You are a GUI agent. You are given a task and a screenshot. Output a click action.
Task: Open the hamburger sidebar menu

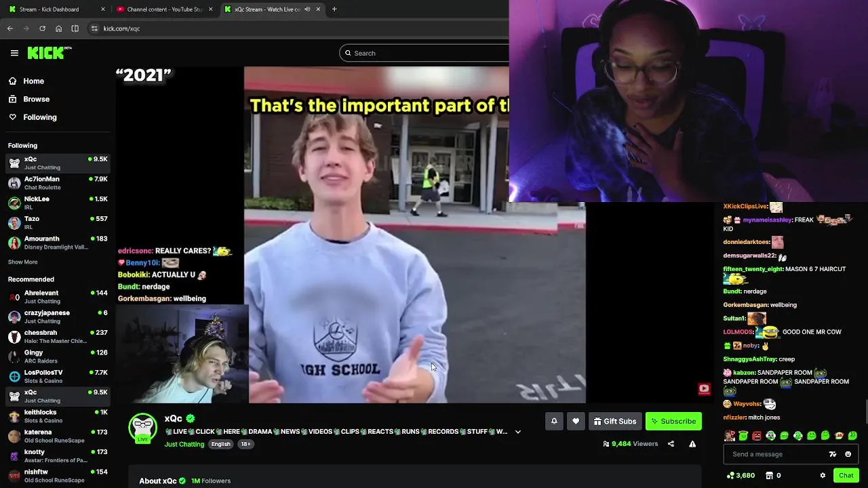pyautogui.click(x=14, y=53)
